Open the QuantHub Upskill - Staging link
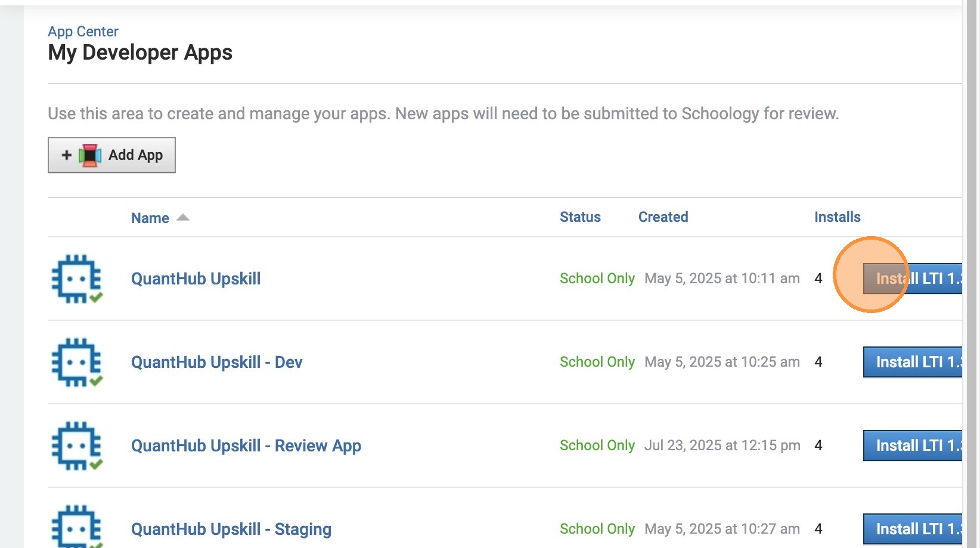 point(231,530)
